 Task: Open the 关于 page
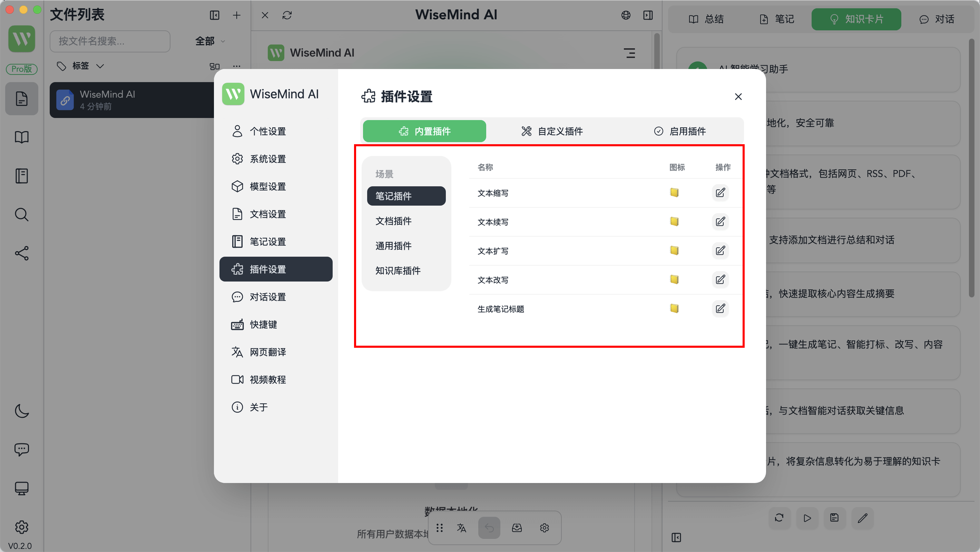pos(276,407)
